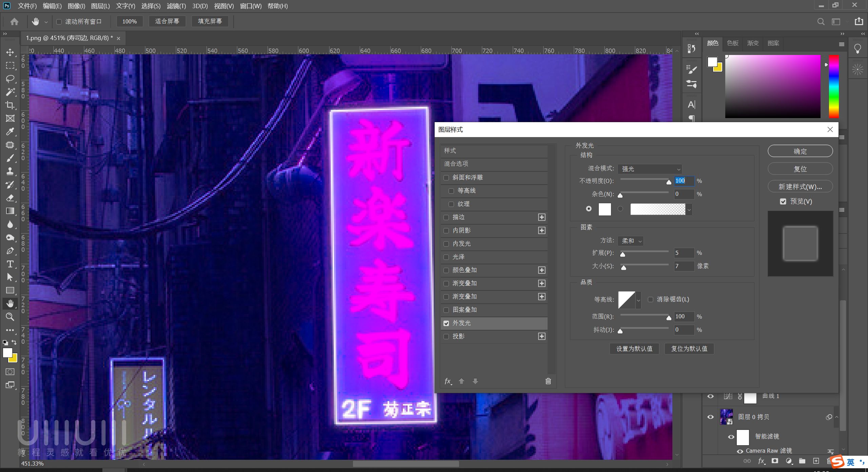Click the 确定 button

click(x=800, y=151)
